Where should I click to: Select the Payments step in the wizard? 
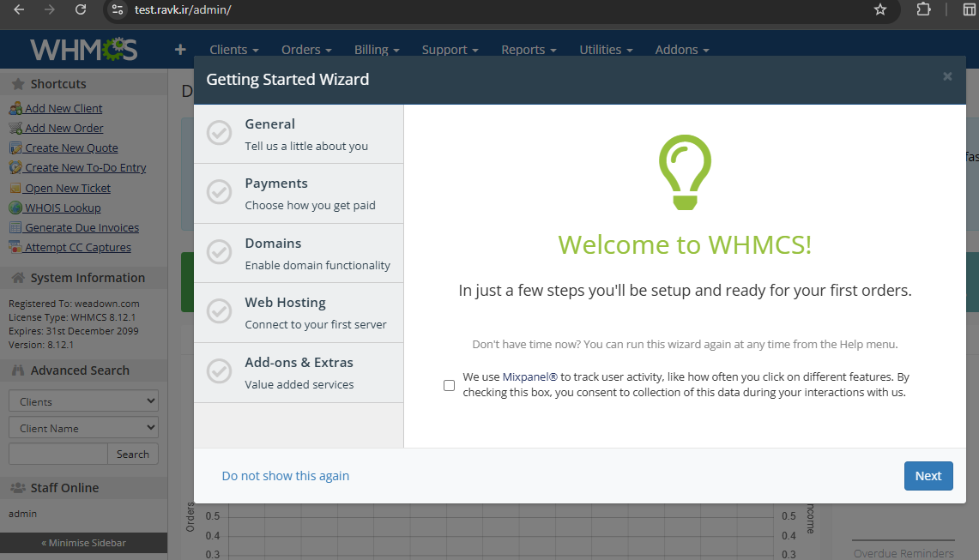click(x=298, y=194)
